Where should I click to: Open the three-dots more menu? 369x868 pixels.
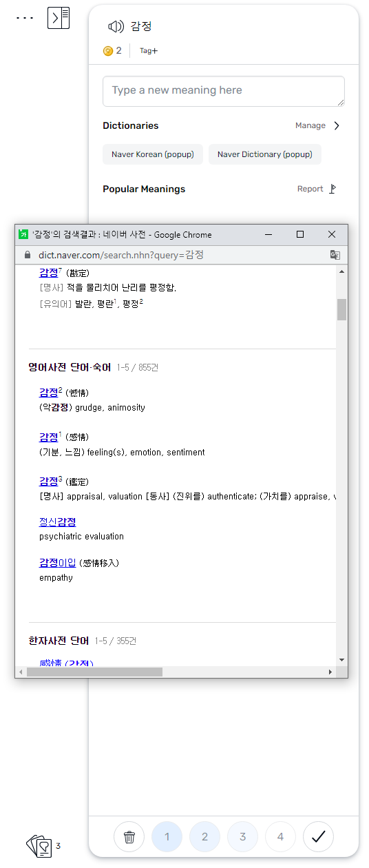tap(25, 18)
